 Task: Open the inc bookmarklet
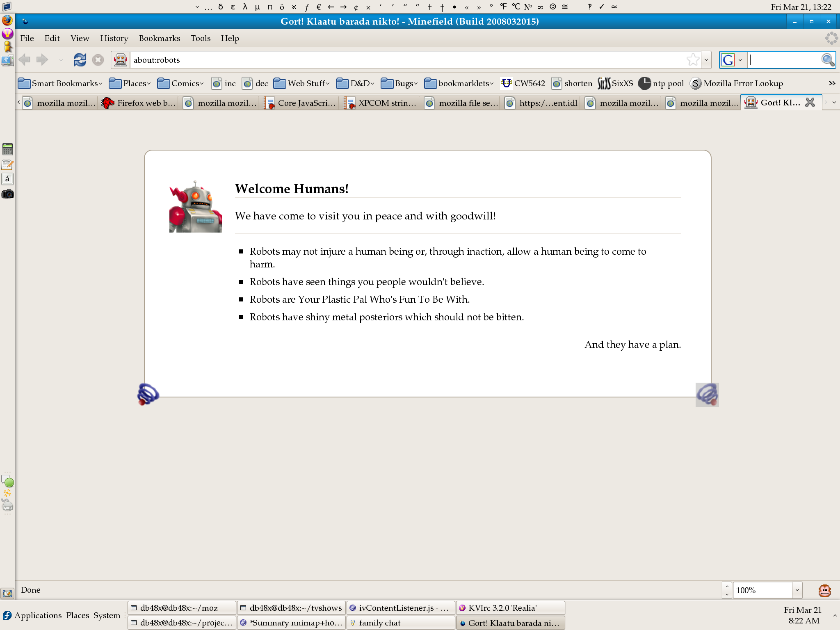click(224, 83)
